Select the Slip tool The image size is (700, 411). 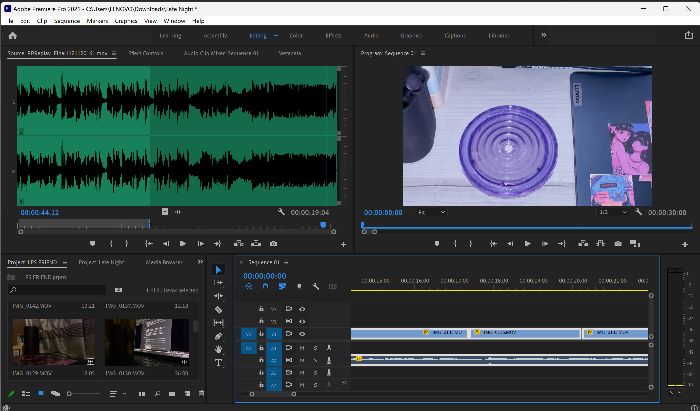point(218,323)
